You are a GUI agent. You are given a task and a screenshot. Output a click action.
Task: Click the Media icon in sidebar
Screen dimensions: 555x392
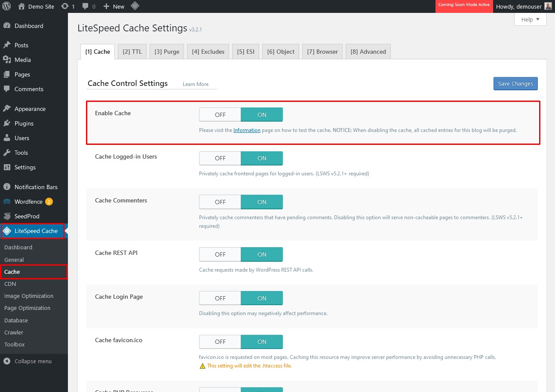tap(7, 60)
